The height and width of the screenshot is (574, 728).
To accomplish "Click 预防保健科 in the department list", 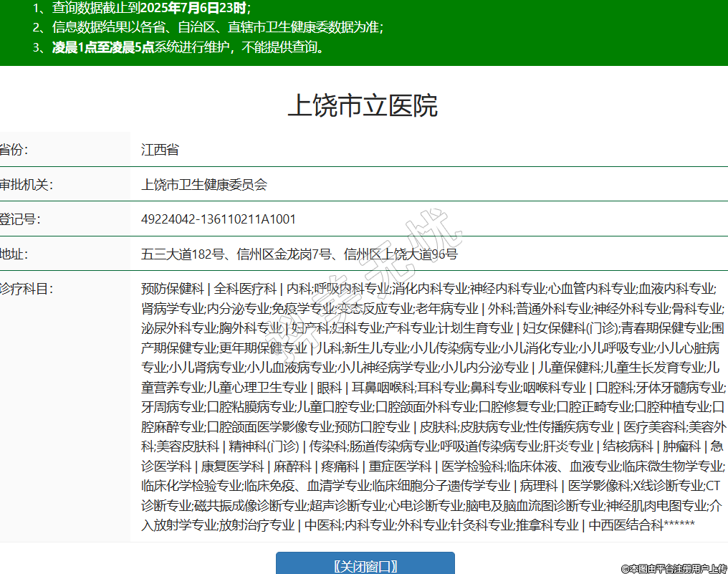I will coord(173,289).
